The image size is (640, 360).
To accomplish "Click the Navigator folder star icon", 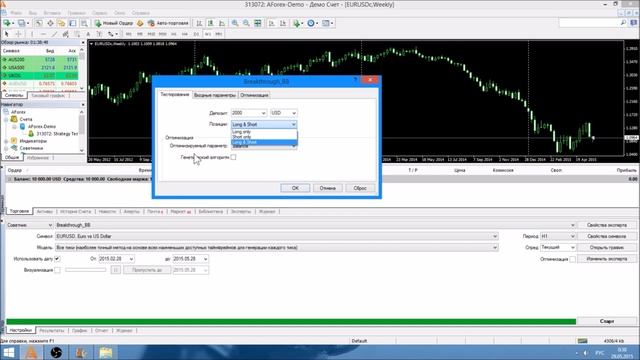I will 61,23.
